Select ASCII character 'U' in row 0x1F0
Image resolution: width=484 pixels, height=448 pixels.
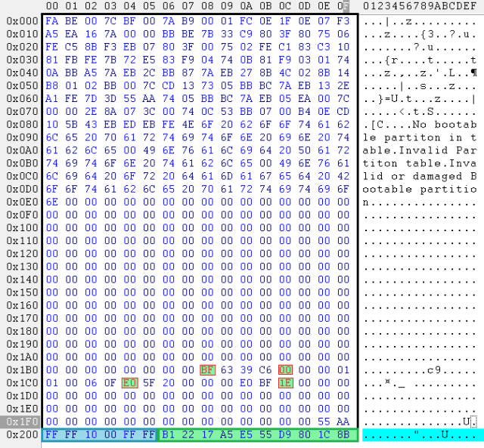click(466, 422)
